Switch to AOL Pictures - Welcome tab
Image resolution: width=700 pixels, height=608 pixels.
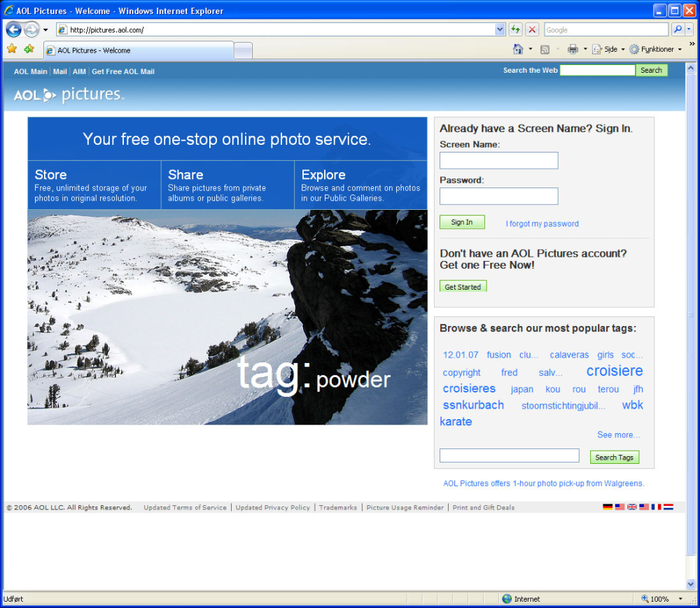pyautogui.click(x=139, y=50)
